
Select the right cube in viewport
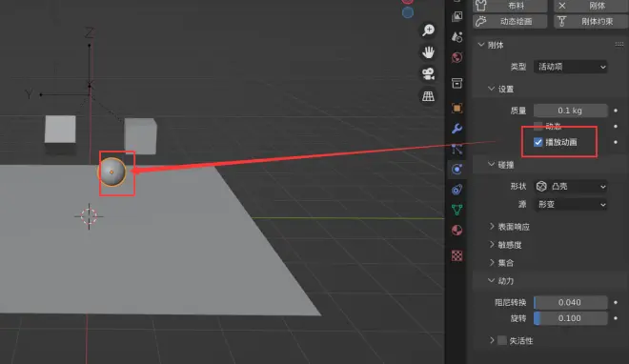(x=140, y=136)
